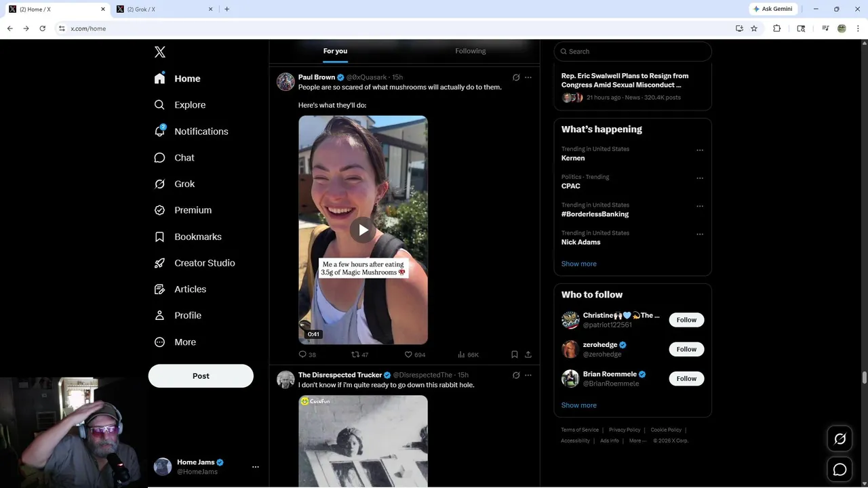Image resolution: width=868 pixels, height=488 pixels.
Task: Open the browser extensions puzzle icon
Action: [x=777, y=28]
